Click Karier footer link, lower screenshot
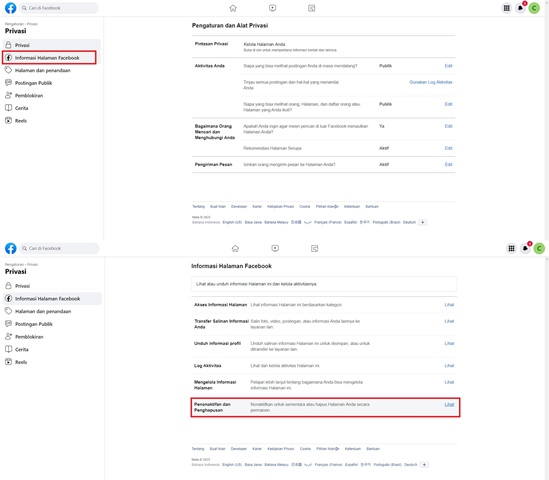549x480 pixels. tap(257, 448)
